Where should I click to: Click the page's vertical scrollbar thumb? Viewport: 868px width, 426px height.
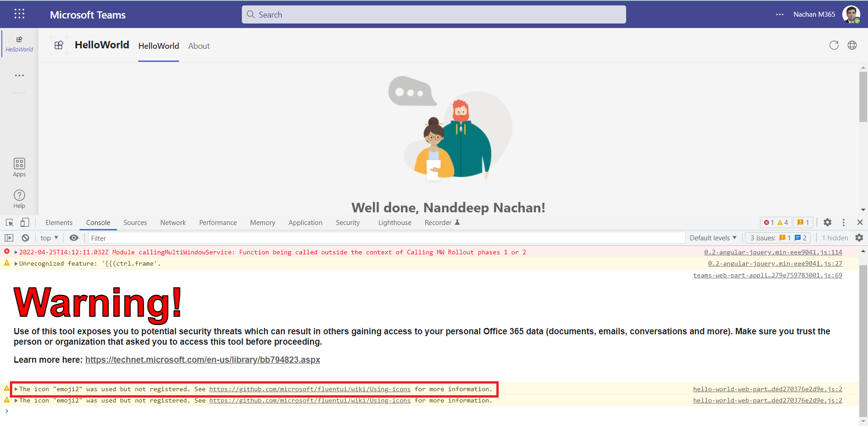click(x=863, y=97)
